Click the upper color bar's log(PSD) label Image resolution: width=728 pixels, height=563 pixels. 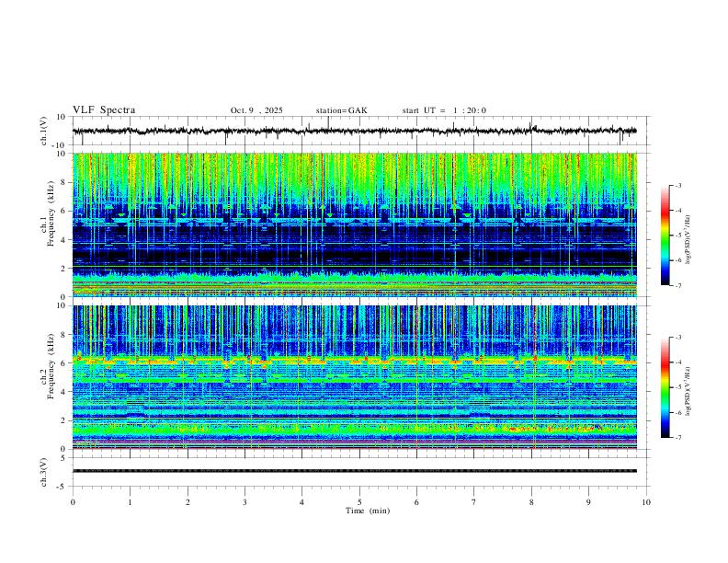point(688,240)
